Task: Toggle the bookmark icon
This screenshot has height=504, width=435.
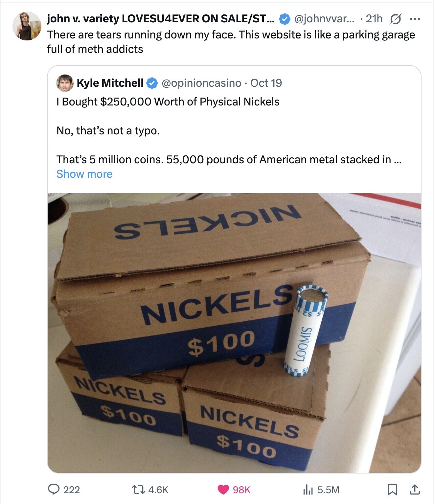Action: 392,490
